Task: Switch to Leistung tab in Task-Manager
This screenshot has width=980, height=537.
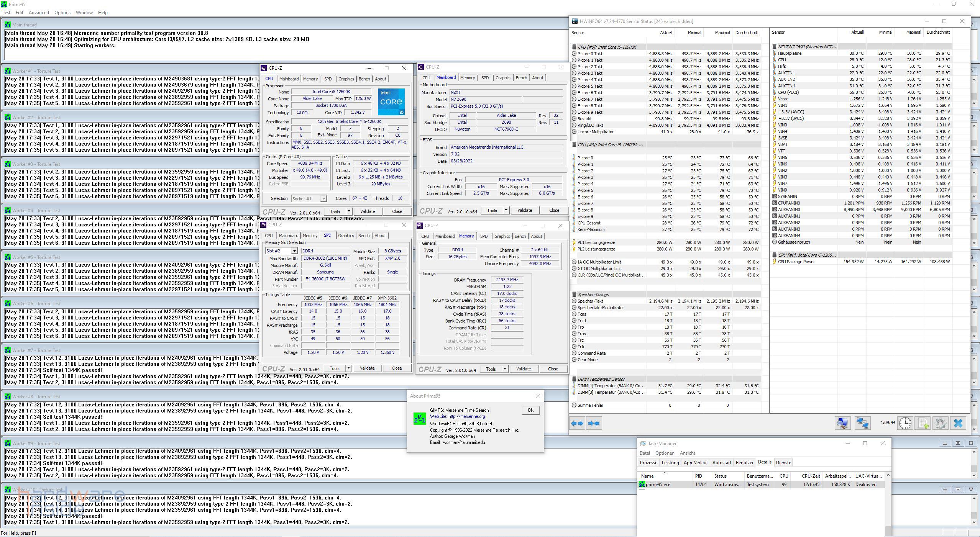Action: coord(670,463)
